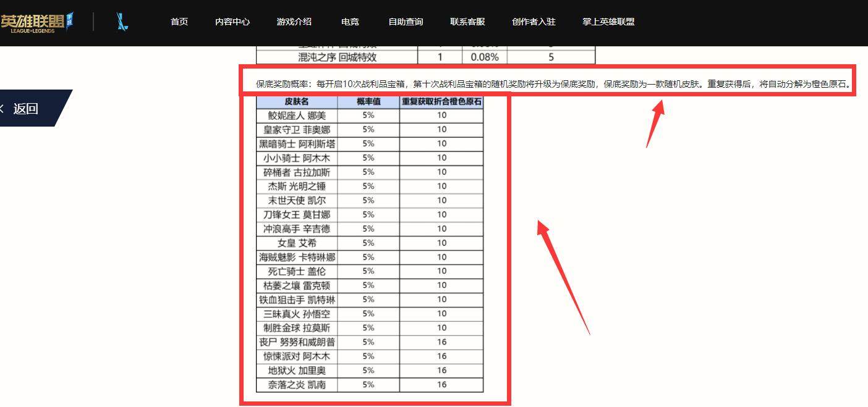The image size is (868, 407).
Task: Select the 三昧真火 孙悟空 row
Action: (370, 314)
